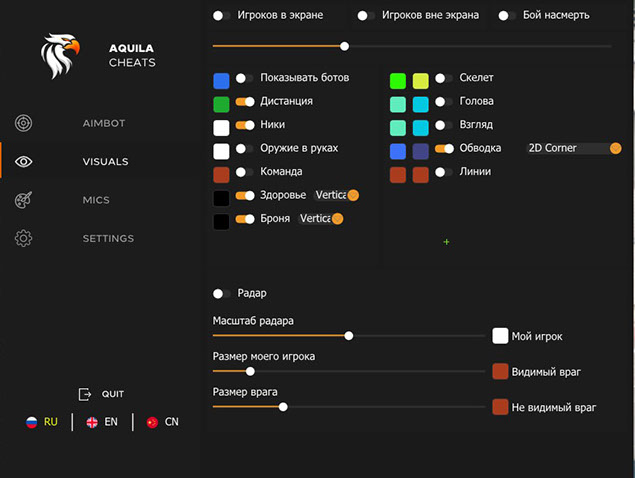
Task: Open the Здоровье Vertical dropdown
Action: click(337, 195)
